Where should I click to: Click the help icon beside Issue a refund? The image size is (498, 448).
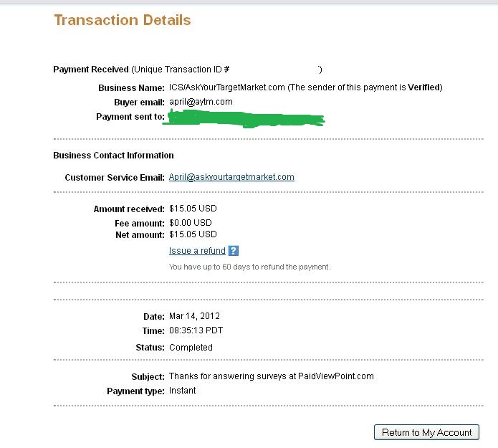[233, 251]
